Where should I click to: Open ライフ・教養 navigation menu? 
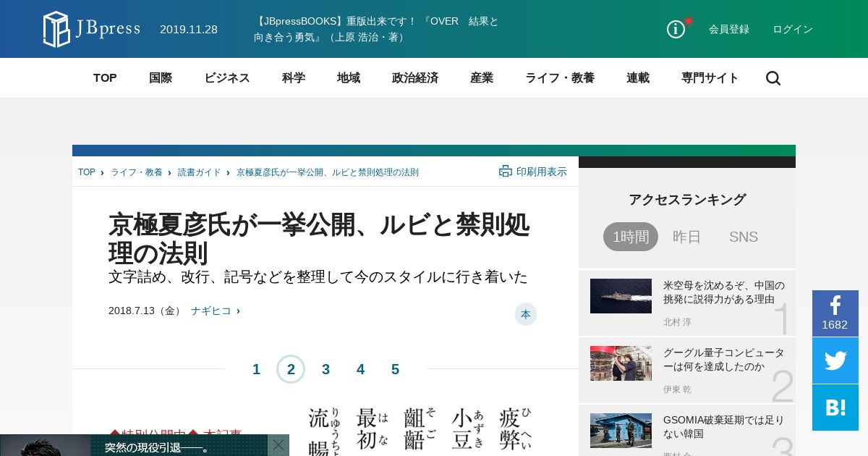[560, 78]
